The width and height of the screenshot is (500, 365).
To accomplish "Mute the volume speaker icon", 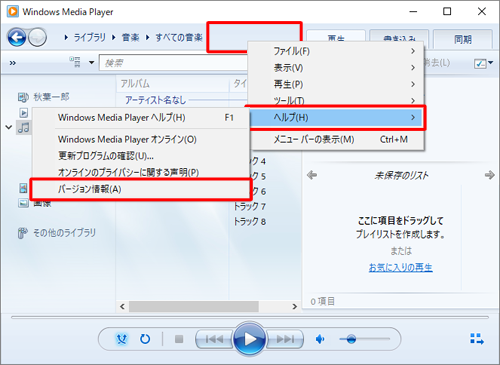I will (x=320, y=339).
